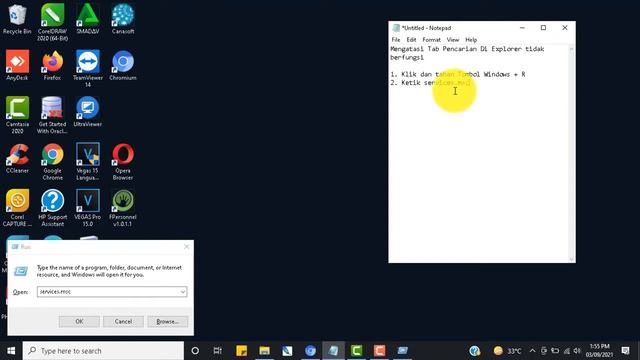Screen dimensions: 640x360
Task: Click the Cortana circle icon
Action: tap(195, 351)
